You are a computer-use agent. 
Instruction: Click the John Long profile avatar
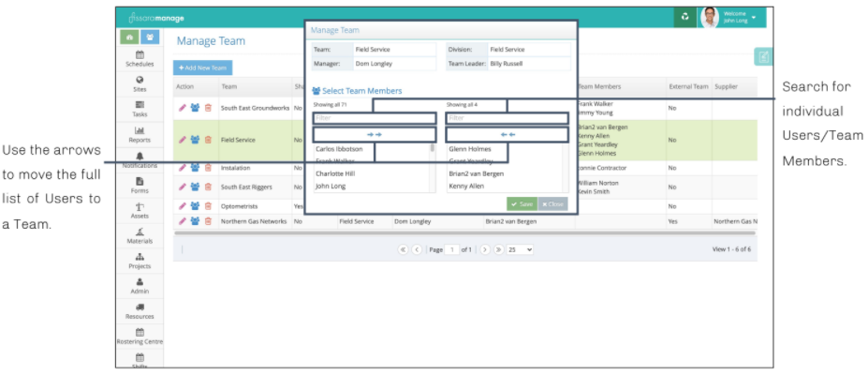tap(710, 17)
